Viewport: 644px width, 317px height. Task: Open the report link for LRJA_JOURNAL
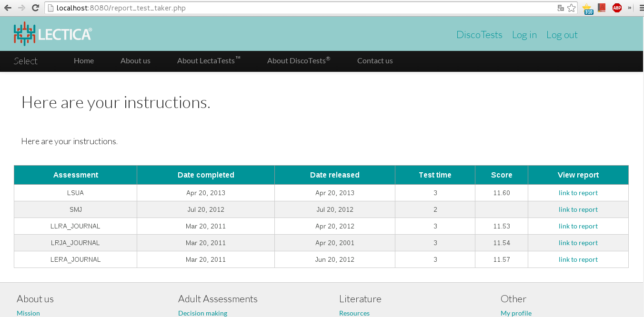(x=578, y=243)
